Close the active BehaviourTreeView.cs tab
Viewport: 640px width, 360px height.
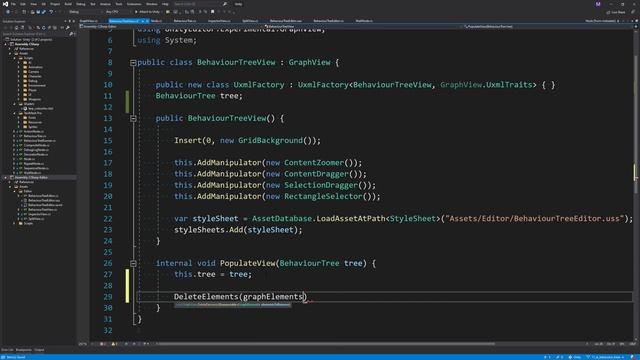[x=147, y=21]
